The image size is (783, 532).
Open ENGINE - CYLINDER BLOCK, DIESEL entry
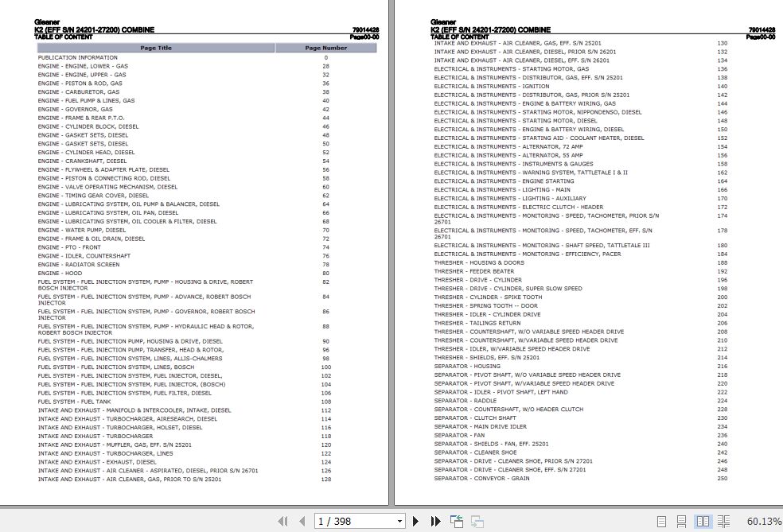tap(88, 126)
